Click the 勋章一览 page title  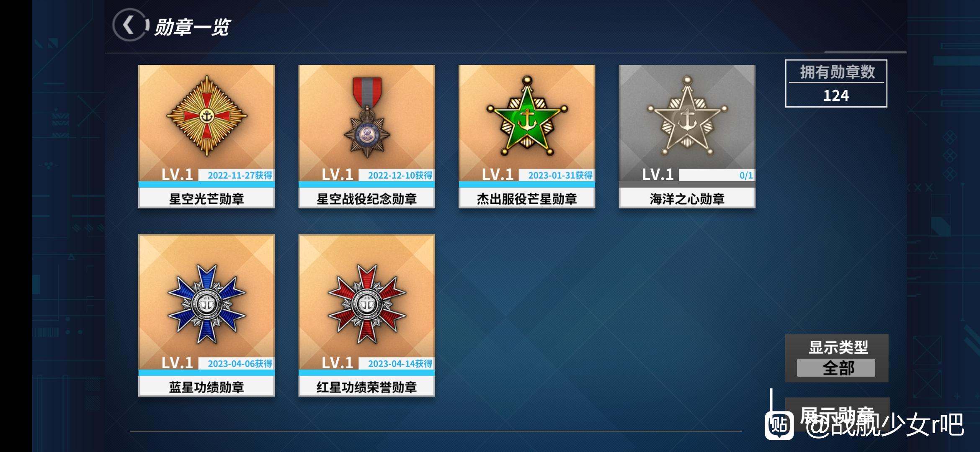click(192, 27)
